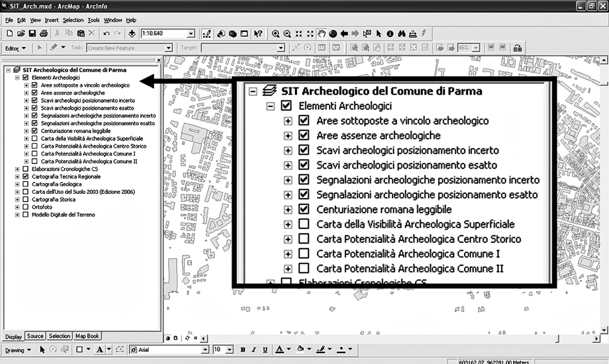Select the Zoom In magnifier tool
The width and height of the screenshot is (609, 364).
point(276,33)
